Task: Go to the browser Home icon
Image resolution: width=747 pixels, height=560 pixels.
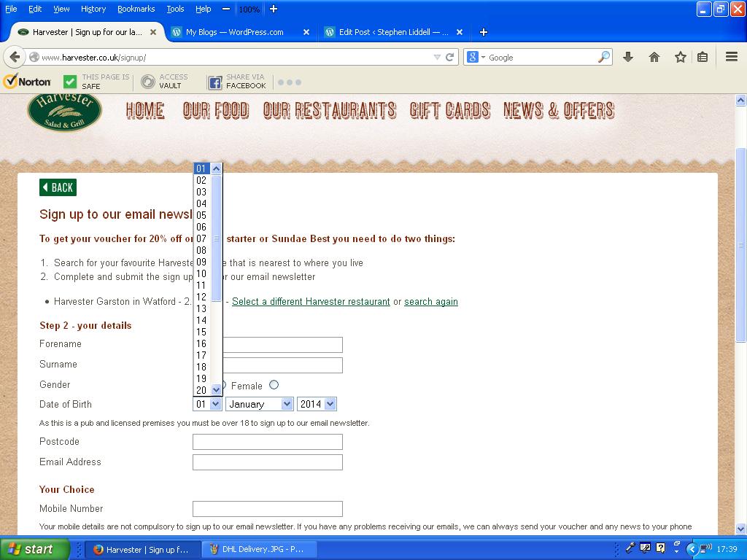Action: (654, 57)
